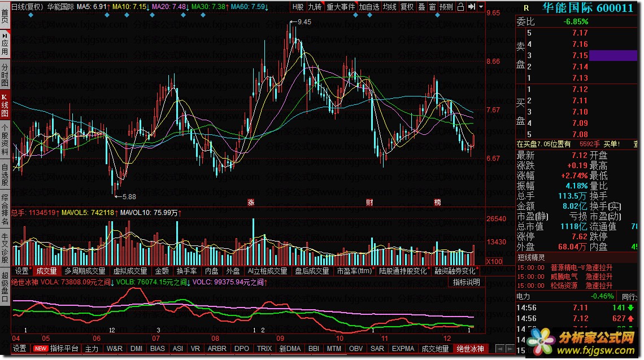
Task: Click the arrow-to-bar collapse panel icon
Action: (x=472, y=7)
